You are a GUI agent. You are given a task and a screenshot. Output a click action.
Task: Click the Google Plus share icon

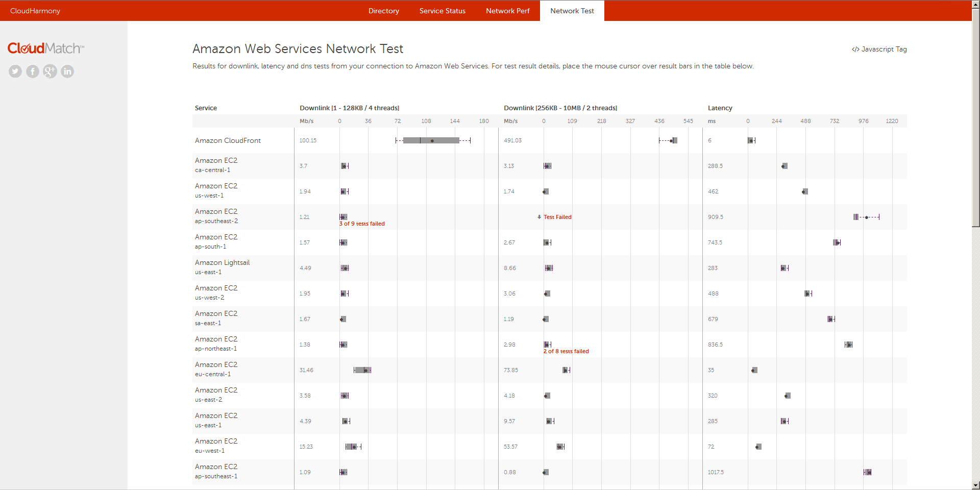[x=50, y=71]
